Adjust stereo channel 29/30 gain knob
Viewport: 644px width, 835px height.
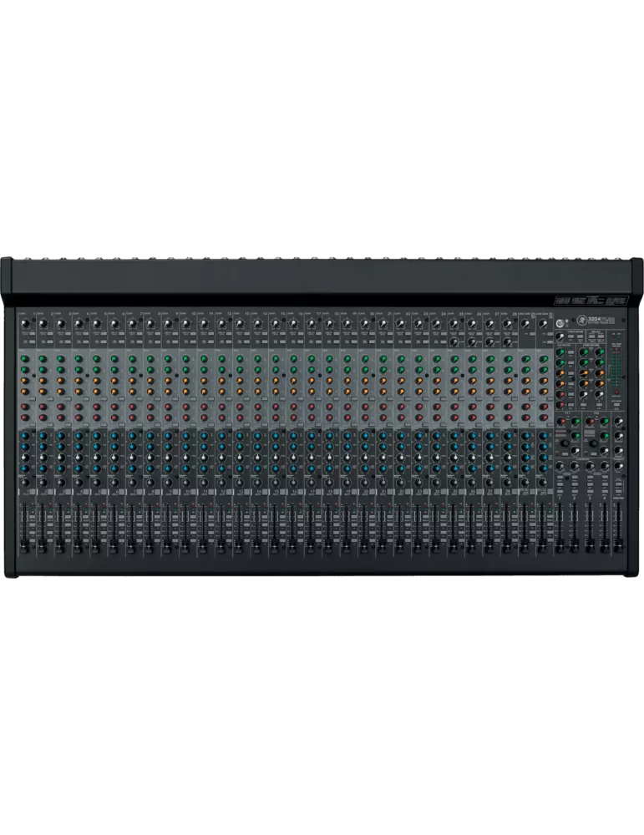pyautogui.click(x=525, y=323)
